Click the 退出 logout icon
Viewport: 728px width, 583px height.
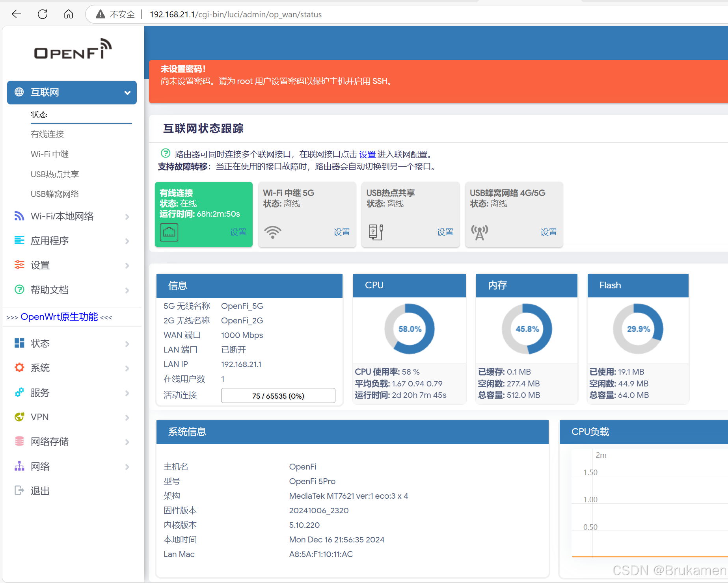pyautogui.click(x=19, y=490)
